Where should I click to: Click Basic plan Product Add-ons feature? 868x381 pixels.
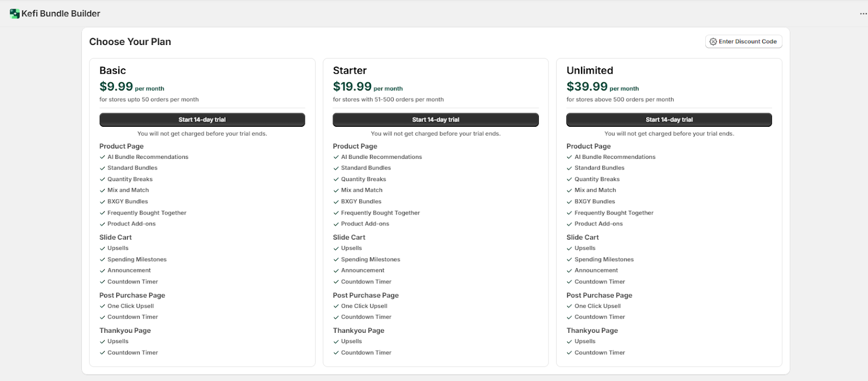(x=131, y=224)
